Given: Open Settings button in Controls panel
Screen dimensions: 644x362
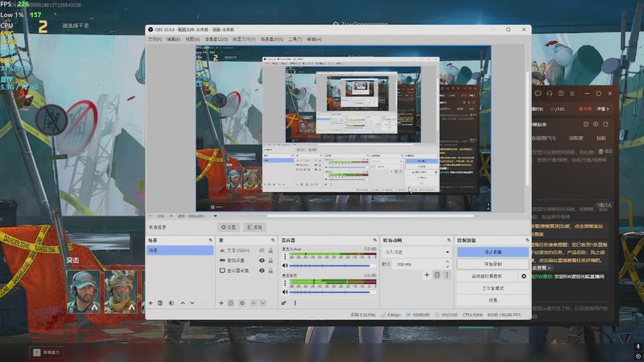Looking at the screenshot, I should click(493, 300).
